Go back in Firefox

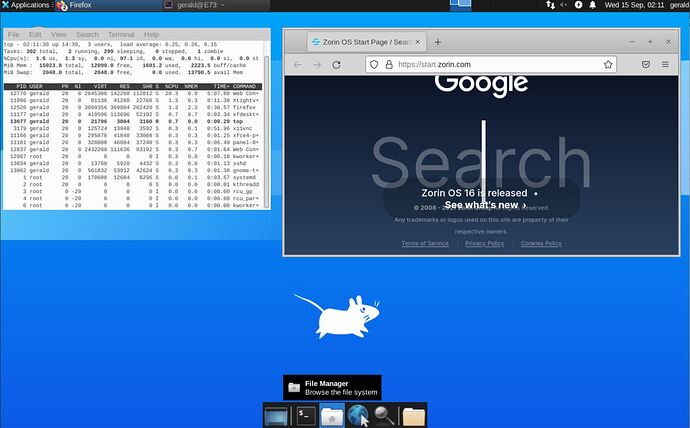(297, 65)
